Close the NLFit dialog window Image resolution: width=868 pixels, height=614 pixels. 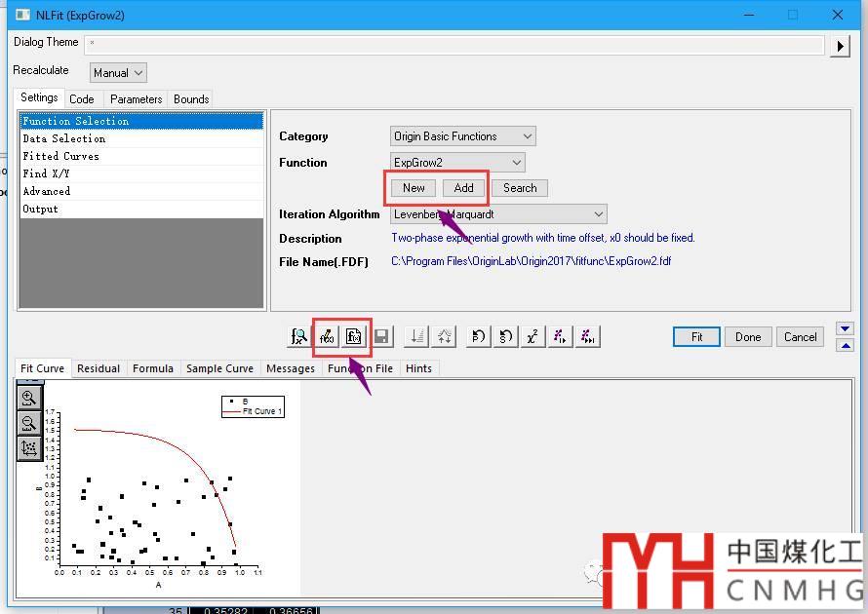(838, 15)
